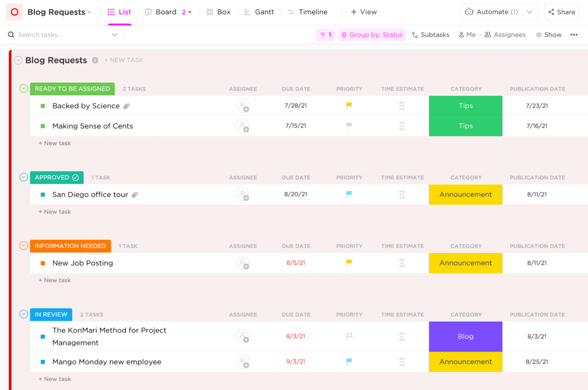
Task: Select the Subtasks toggle option
Action: click(x=431, y=35)
